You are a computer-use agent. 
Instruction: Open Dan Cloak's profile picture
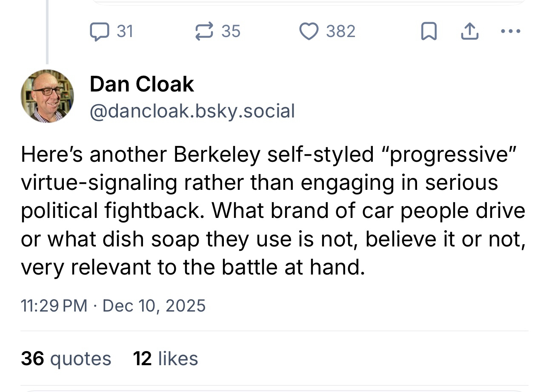pyautogui.click(x=47, y=96)
